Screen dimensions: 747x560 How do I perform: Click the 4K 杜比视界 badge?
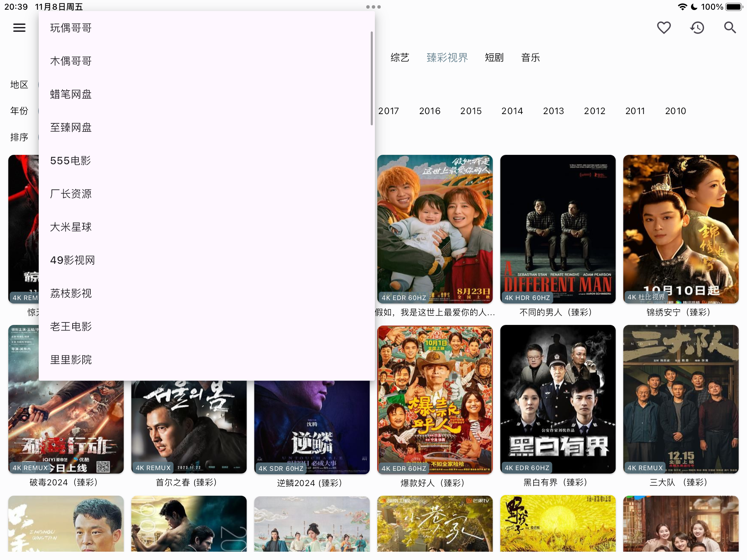point(646,297)
